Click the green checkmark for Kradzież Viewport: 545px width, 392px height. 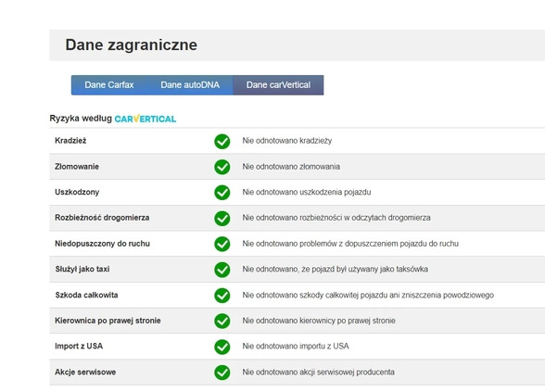222,141
